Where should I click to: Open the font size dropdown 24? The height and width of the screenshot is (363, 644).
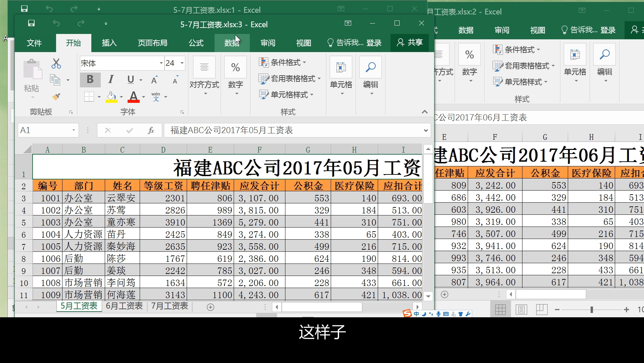(182, 63)
